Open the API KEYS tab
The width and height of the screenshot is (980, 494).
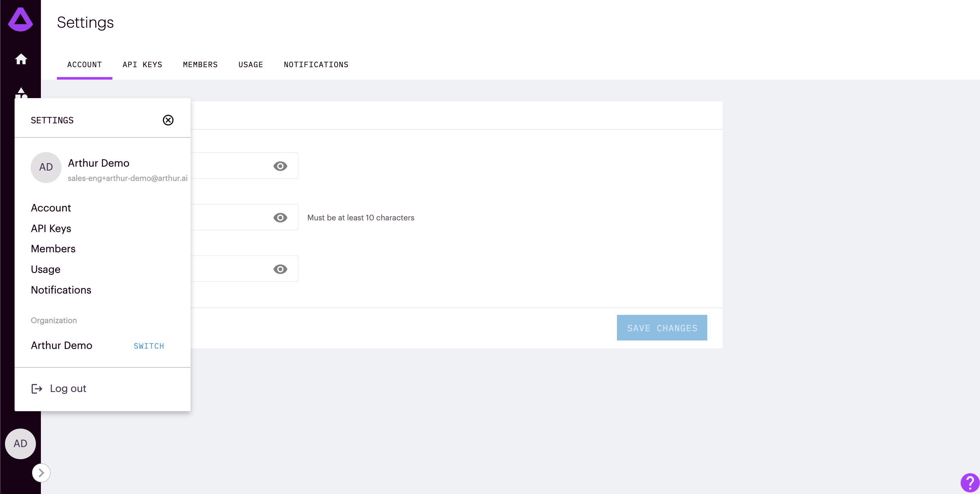(142, 65)
